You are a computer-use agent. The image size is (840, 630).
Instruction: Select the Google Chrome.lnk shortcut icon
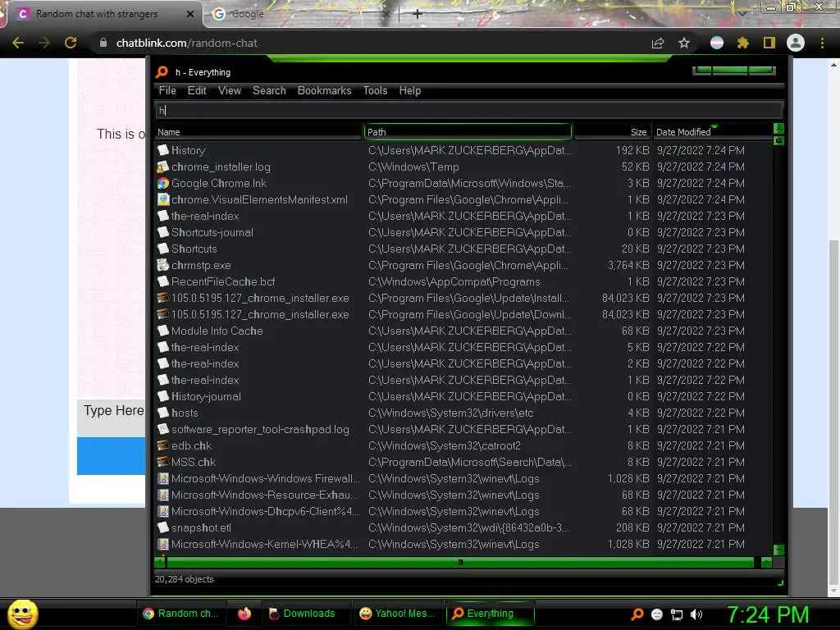(163, 183)
